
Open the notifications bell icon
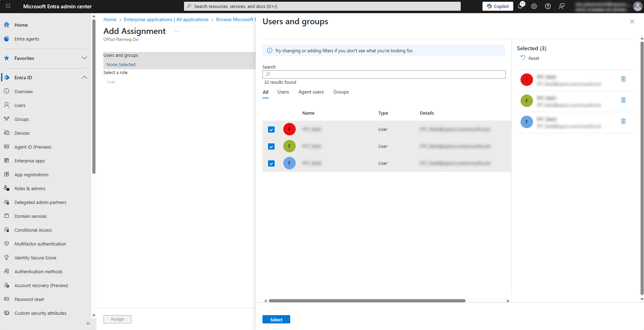(520, 6)
